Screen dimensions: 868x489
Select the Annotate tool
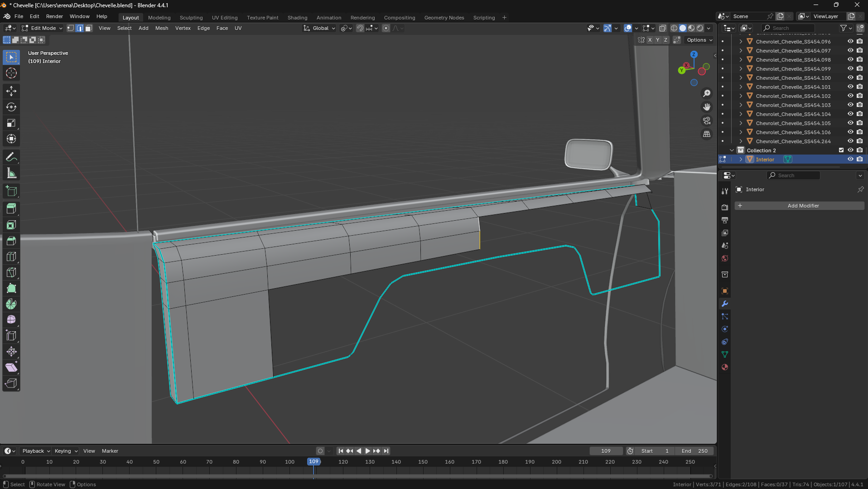point(11,157)
